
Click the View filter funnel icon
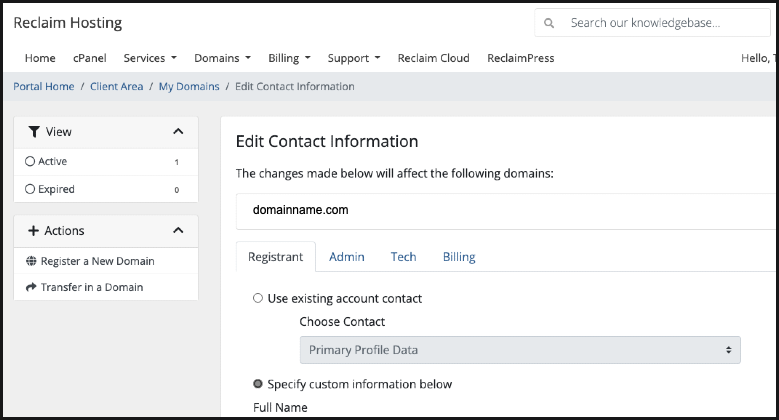pyautogui.click(x=34, y=132)
